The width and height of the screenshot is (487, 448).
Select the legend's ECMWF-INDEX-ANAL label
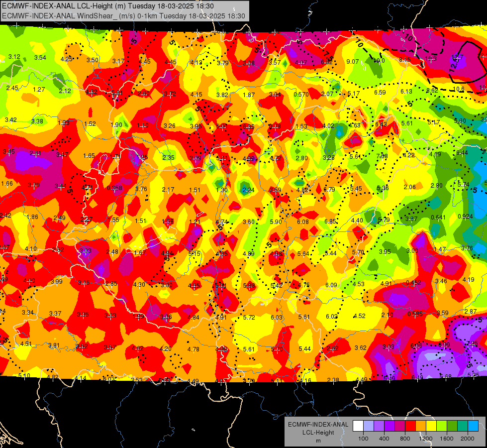(318, 425)
